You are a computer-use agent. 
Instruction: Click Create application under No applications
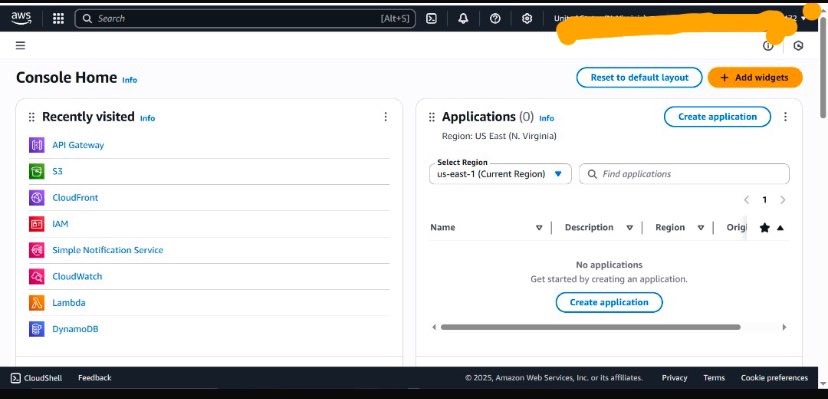click(x=609, y=302)
